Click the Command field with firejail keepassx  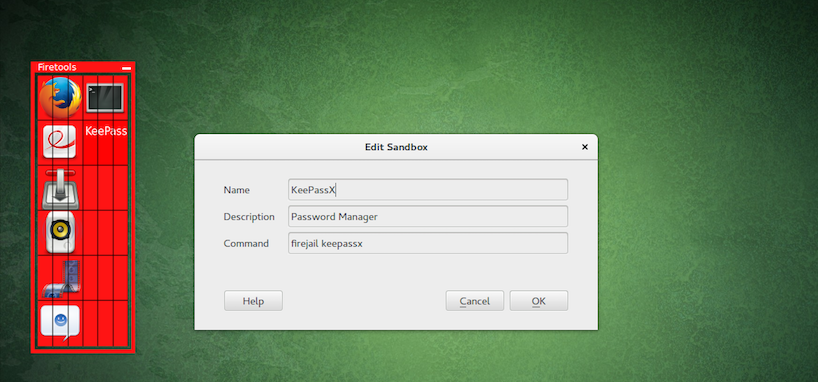click(x=428, y=243)
